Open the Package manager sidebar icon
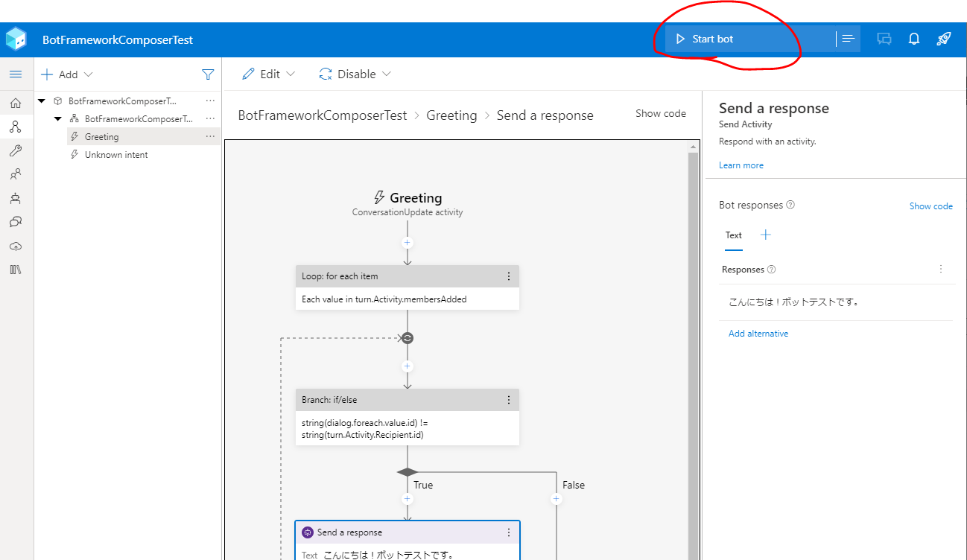Viewport: 967px width, 560px height. click(16, 270)
